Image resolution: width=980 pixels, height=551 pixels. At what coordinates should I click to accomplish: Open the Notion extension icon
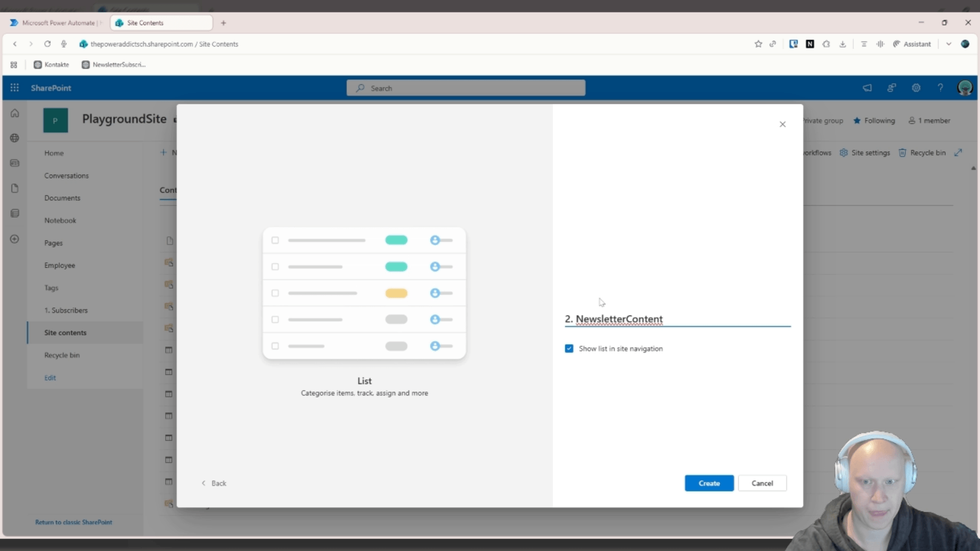[x=810, y=44]
